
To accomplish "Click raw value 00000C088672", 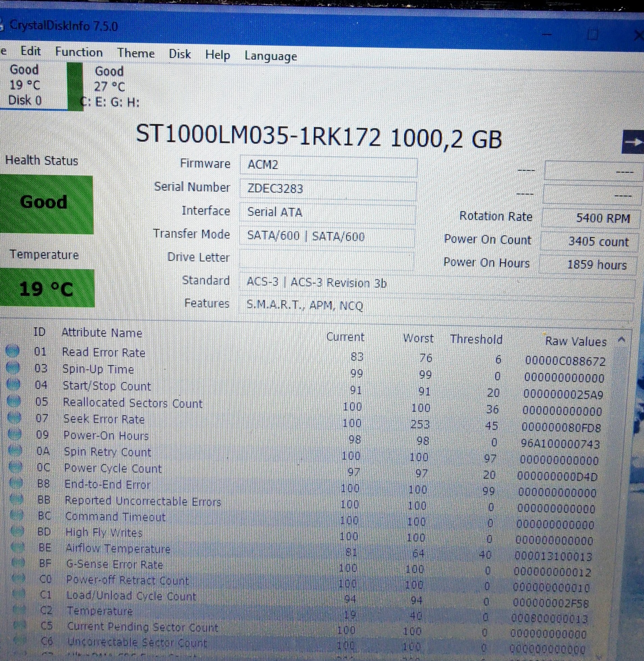I will 566,361.
